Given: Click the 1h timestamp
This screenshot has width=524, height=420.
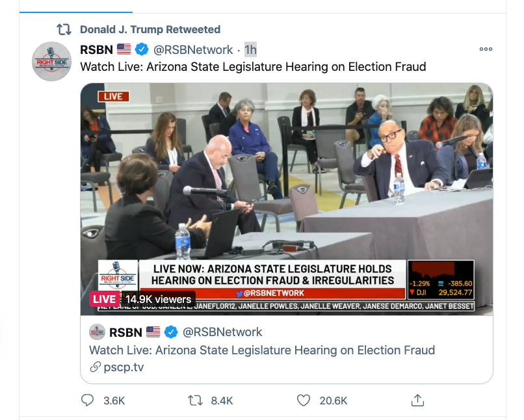Looking at the screenshot, I should (x=250, y=50).
